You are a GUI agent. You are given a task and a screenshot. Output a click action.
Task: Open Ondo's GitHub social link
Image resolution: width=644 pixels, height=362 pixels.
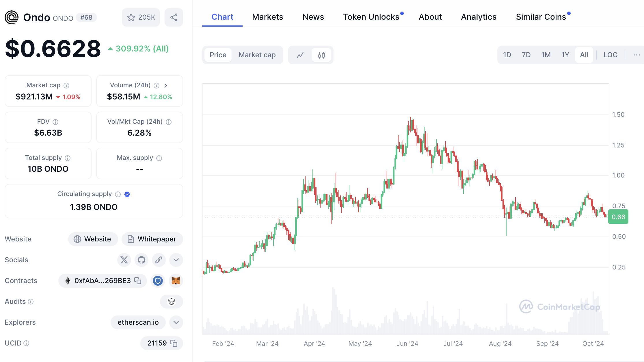click(x=142, y=260)
